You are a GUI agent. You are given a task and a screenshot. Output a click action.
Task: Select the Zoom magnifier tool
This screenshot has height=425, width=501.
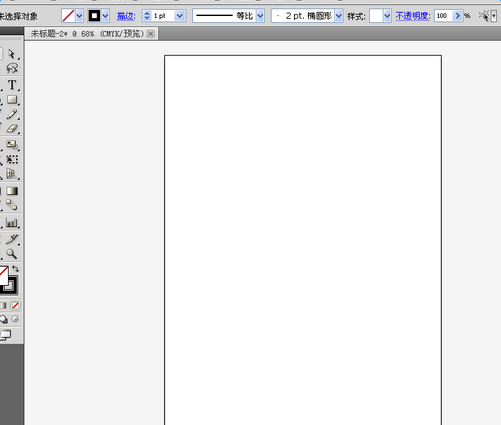click(x=12, y=254)
